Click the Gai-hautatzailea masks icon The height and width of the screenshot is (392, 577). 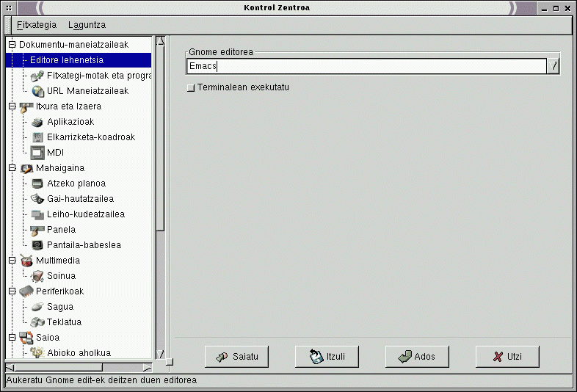pyautogui.click(x=37, y=199)
